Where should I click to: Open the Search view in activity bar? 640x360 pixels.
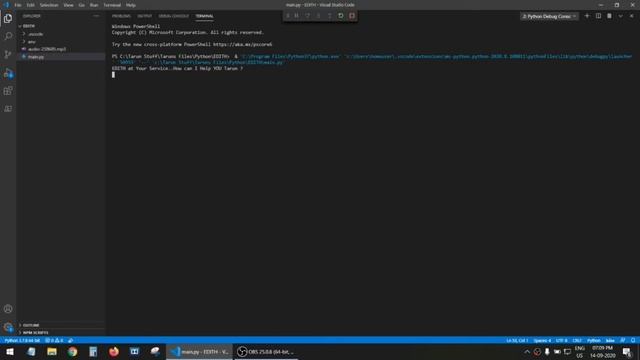click(8, 36)
